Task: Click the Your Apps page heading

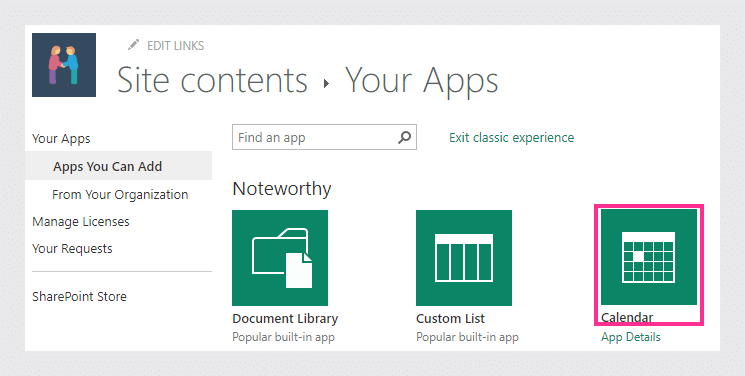Action: pyautogui.click(x=421, y=81)
